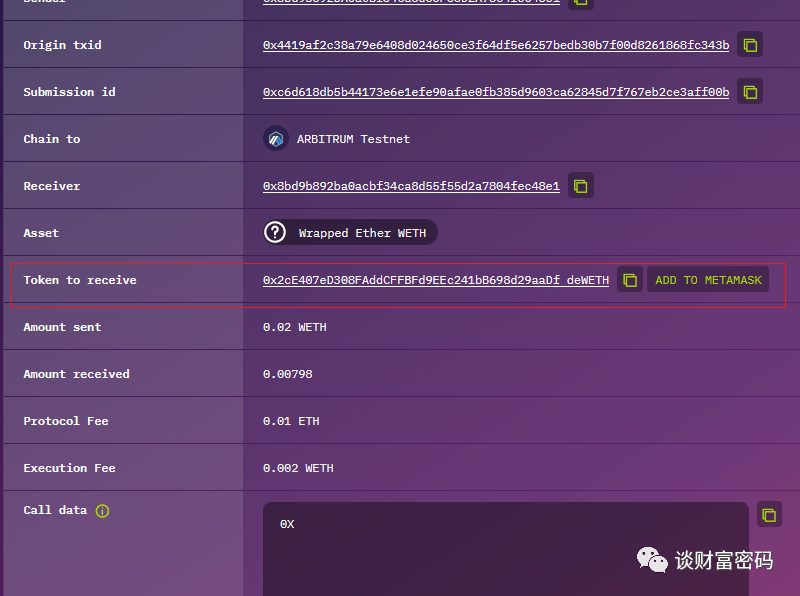Open the deWETH token address link
The image size is (800, 596).
click(x=435, y=281)
